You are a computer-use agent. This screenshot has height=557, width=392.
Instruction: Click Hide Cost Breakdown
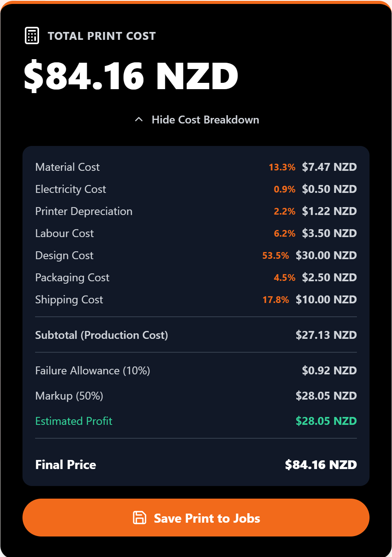pos(205,120)
